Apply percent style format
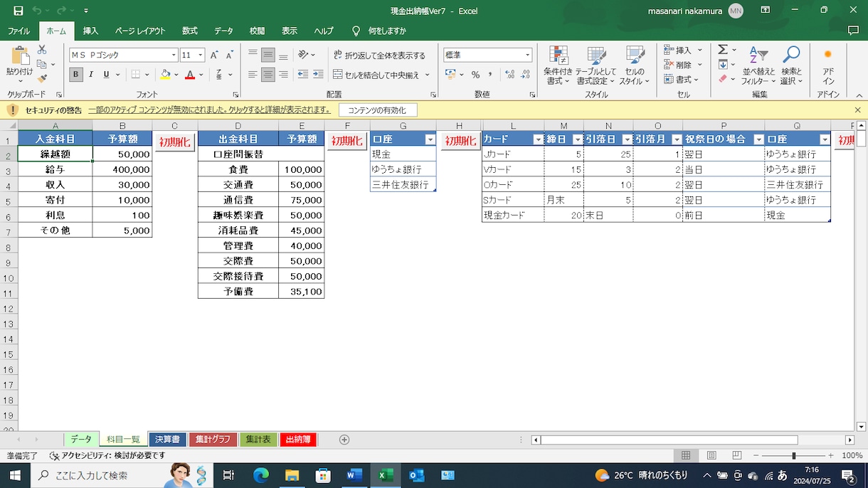 475,74
